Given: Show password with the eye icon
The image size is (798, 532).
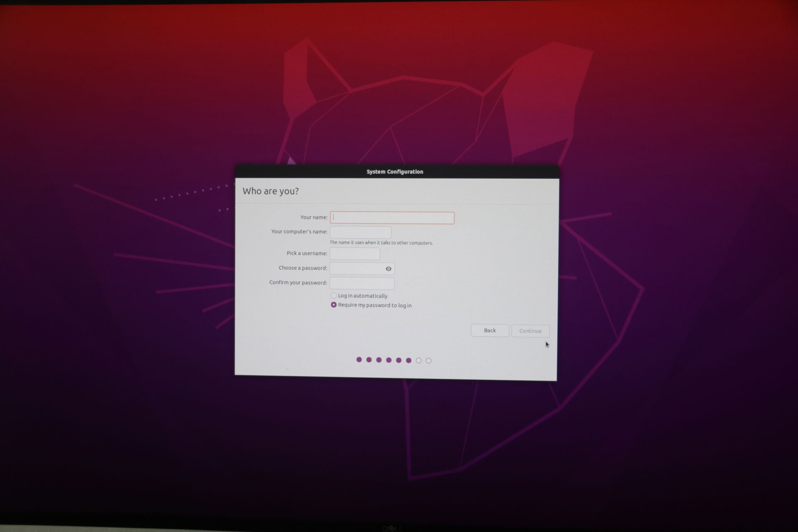Looking at the screenshot, I should coord(388,269).
